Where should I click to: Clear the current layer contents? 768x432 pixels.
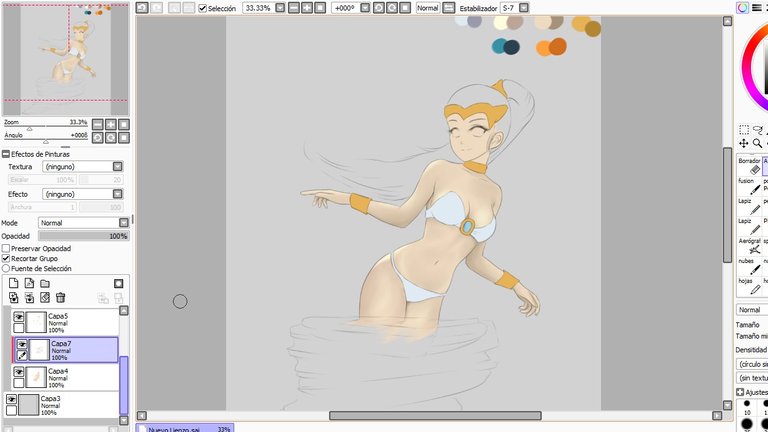coord(45,297)
